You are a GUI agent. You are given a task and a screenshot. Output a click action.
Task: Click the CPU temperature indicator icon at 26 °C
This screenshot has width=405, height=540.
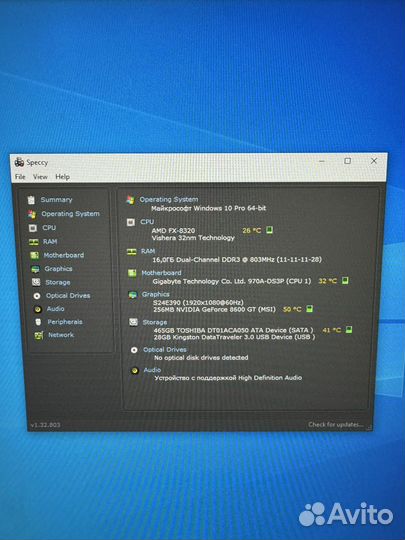click(x=269, y=230)
